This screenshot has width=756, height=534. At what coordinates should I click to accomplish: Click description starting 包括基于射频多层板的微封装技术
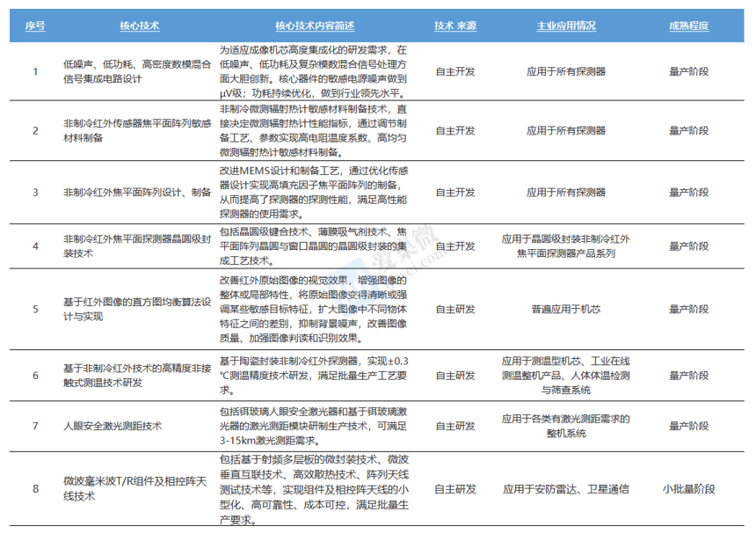pyautogui.click(x=314, y=490)
